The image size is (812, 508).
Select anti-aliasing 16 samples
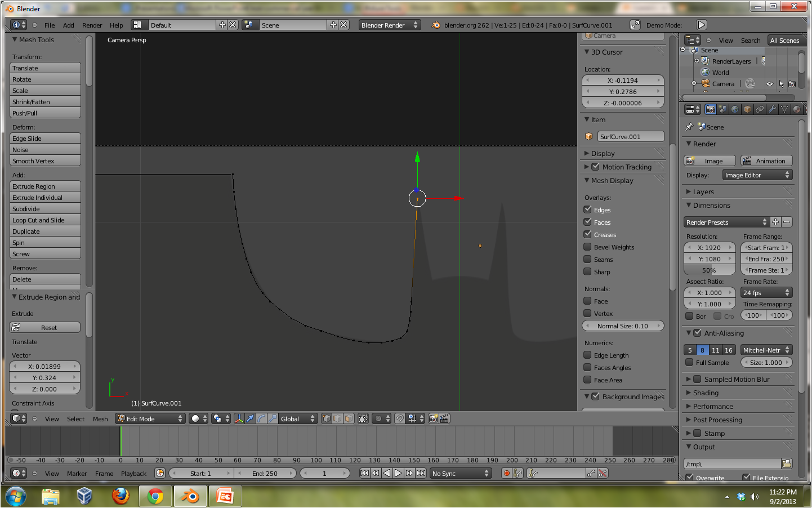(x=728, y=350)
